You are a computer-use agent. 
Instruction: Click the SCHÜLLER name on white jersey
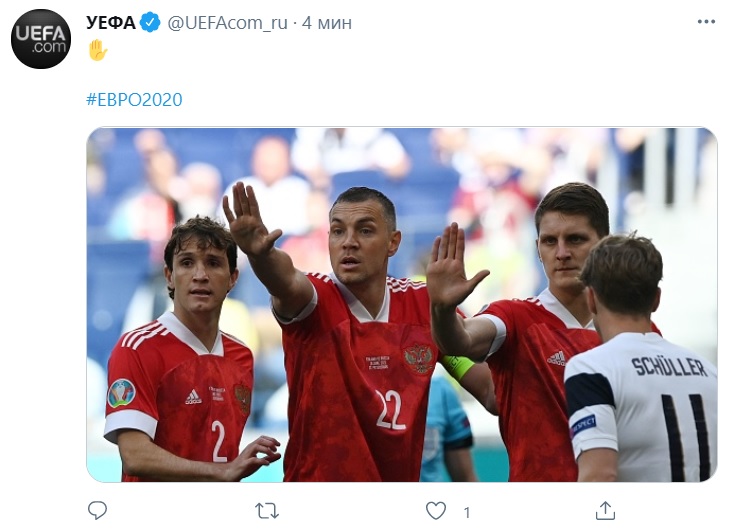pos(669,367)
